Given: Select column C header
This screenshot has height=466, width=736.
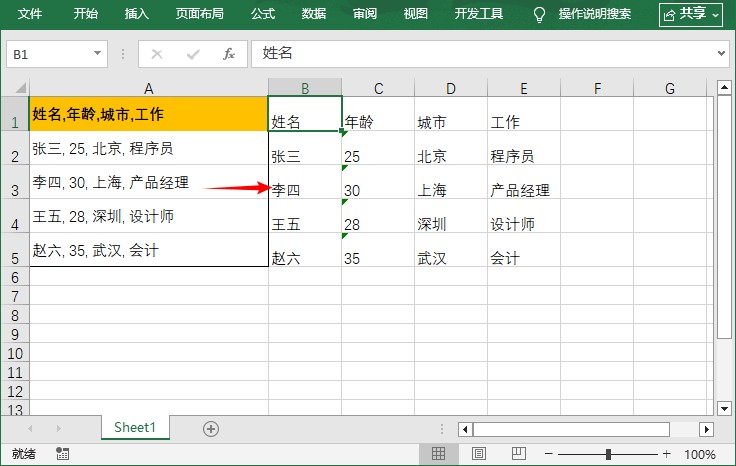Looking at the screenshot, I should tap(378, 88).
